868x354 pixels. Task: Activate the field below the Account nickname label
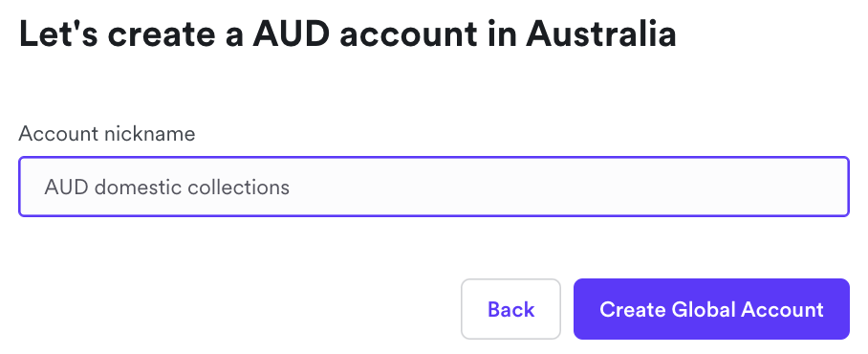pyautogui.click(x=433, y=187)
